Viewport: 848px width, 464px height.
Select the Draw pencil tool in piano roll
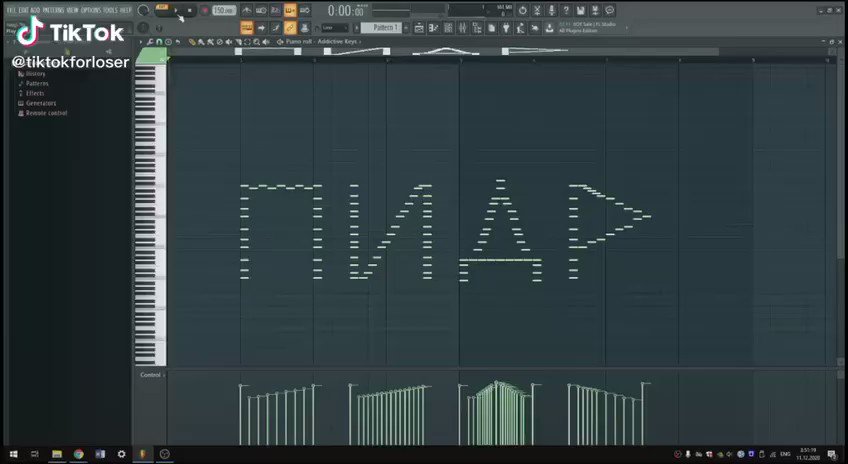point(191,42)
